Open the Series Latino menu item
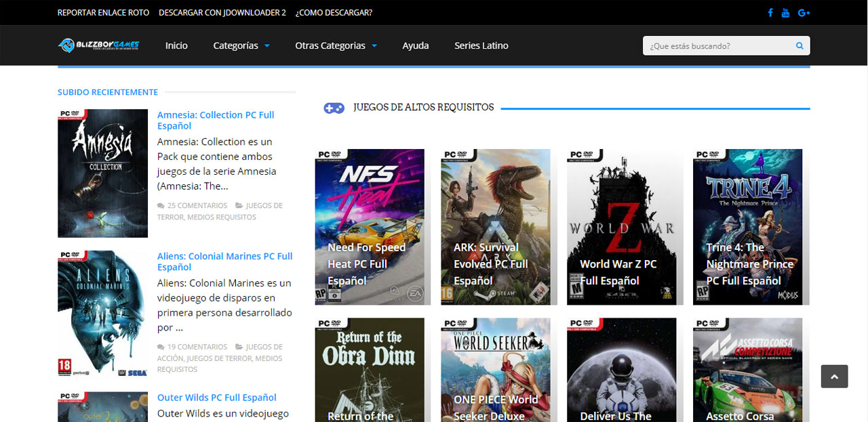The width and height of the screenshot is (868, 422). (x=481, y=45)
